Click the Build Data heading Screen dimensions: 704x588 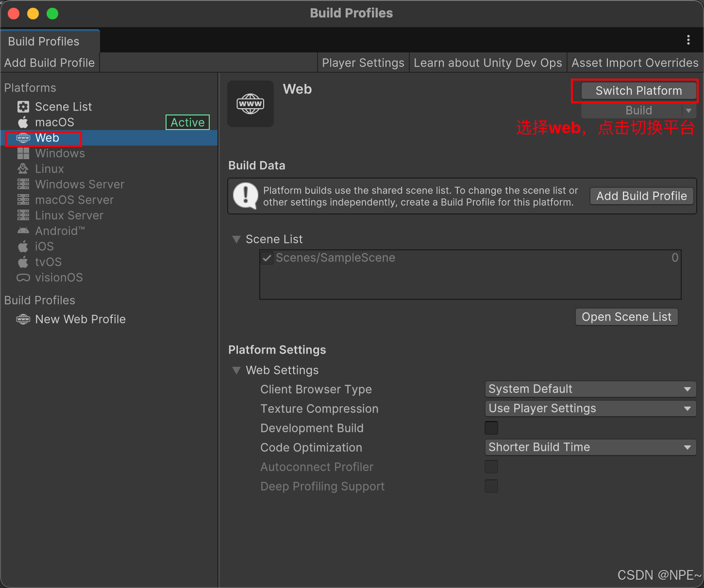[x=257, y=165]
